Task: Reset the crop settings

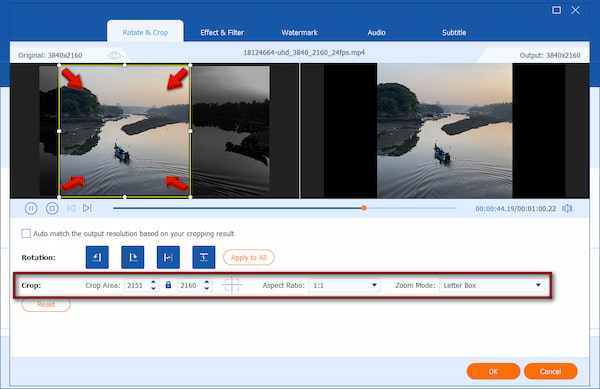Action: [46, 304]
